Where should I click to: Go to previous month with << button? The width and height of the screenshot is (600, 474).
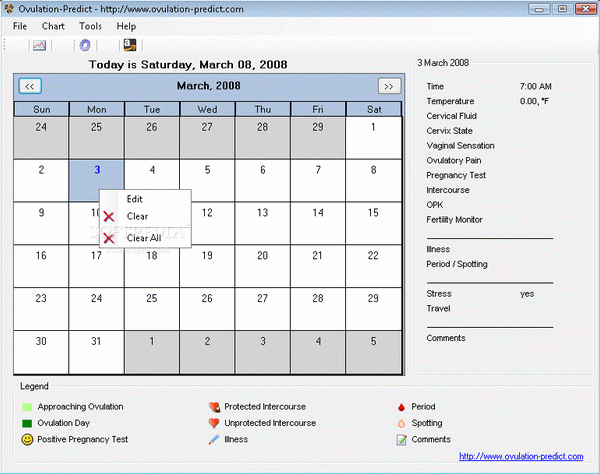30,86
